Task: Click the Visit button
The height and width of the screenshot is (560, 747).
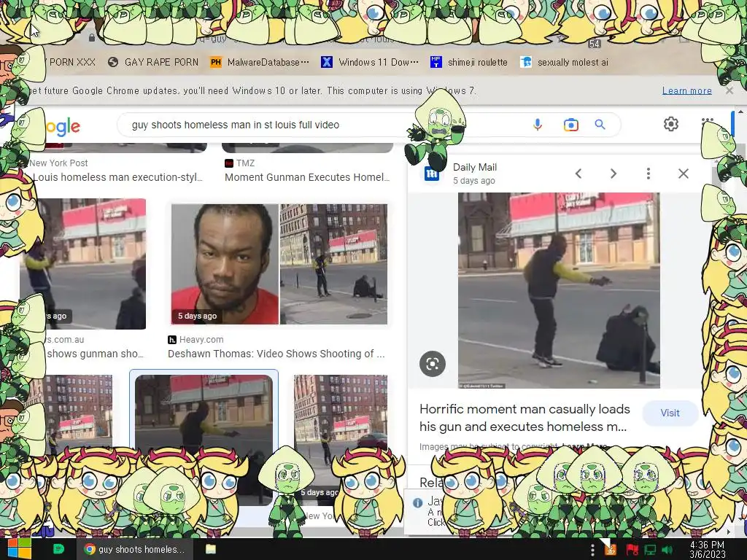Action: (670, 413)
